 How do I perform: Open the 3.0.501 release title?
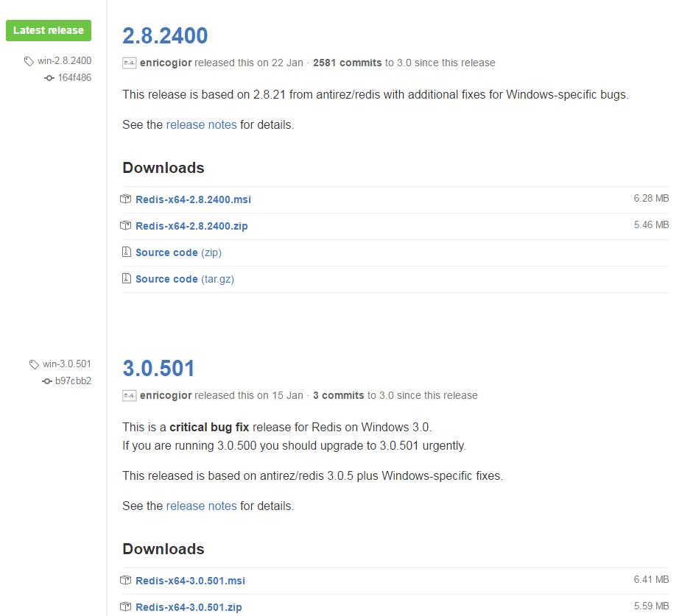(x=158, y=369)
